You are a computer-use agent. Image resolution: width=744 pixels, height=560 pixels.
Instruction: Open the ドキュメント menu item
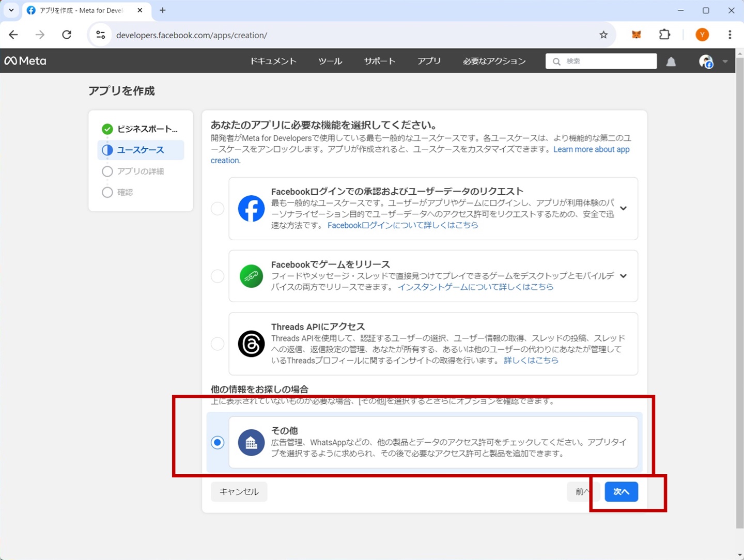(x=273, y=61)
